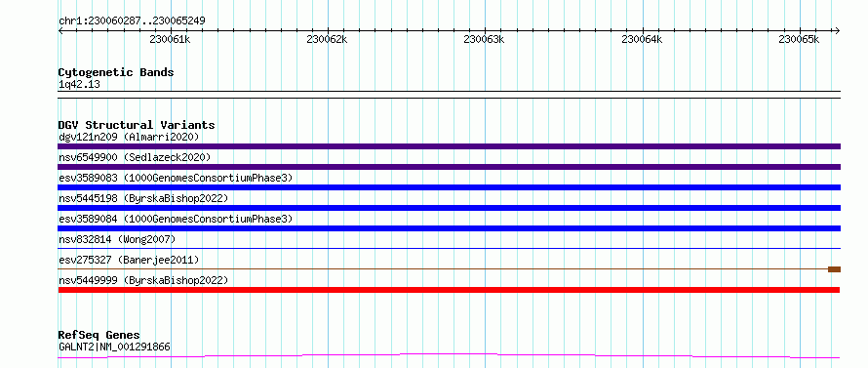Image resolution: width=868 pixels, height=368 pixels.
Task: Open the nsv832814 (Wong2007) variant label
Action: (x=117, y=239)
